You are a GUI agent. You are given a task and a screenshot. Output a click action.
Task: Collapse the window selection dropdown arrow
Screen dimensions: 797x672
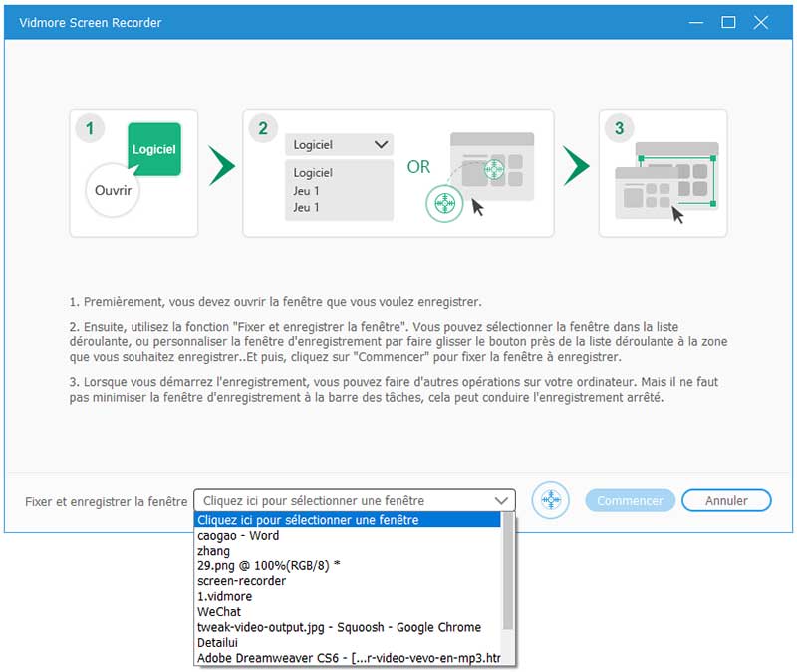pyautogui.click(x=501, y=500)
